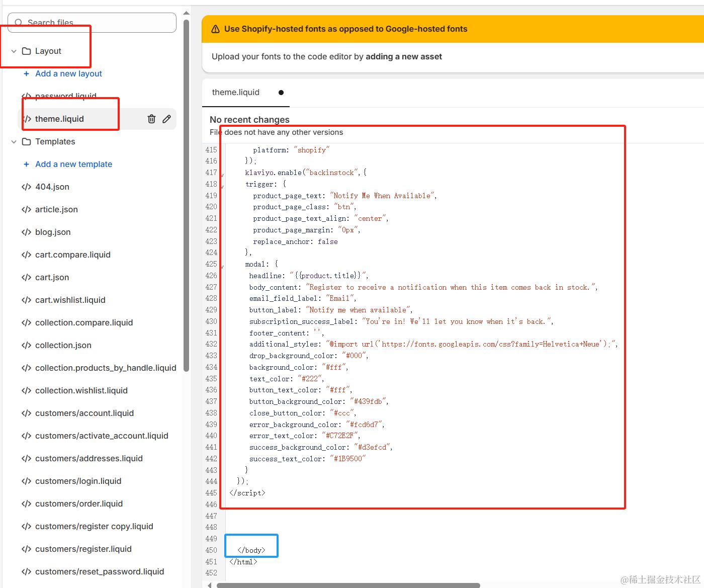Collapse the Templates folder chevron
The width and height of the screenshot is (704, 588).
tap(14, 141)
